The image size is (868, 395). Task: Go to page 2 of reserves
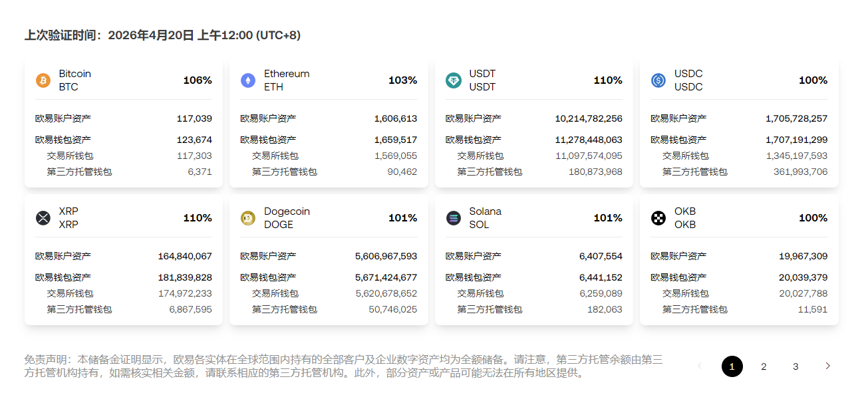coord(764,366)
